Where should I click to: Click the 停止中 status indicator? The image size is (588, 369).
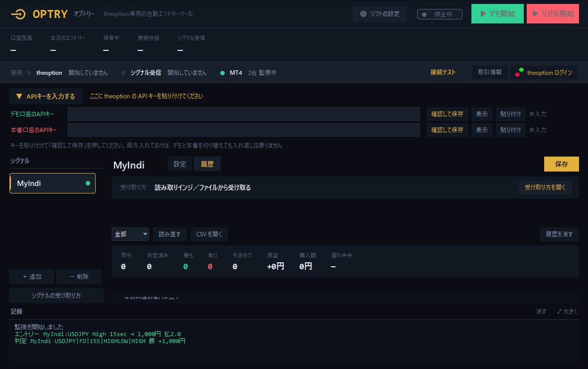coord(440,14)
